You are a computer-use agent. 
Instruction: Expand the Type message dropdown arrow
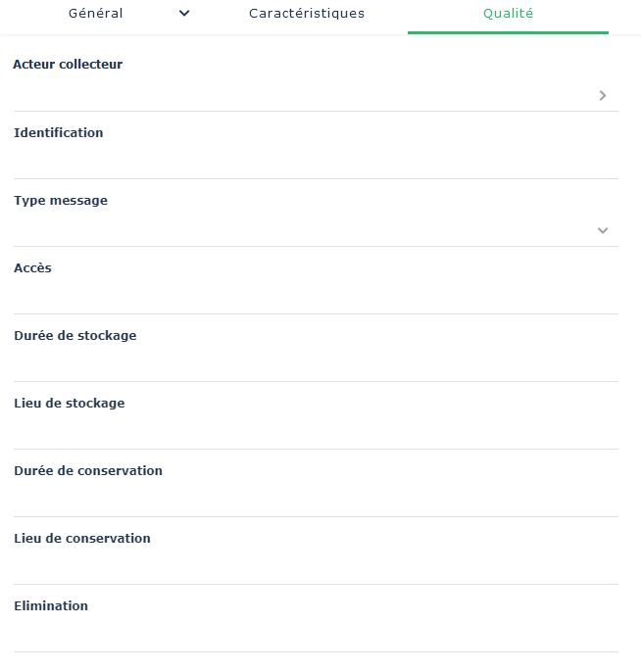click(603, 230)
